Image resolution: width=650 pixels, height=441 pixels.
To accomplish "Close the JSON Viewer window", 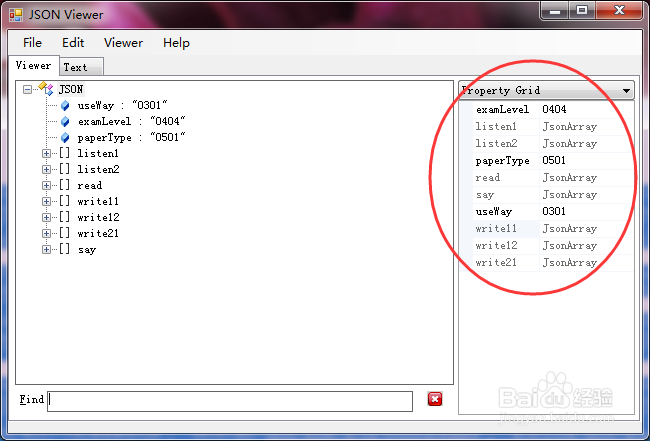I will click(619, 11).
